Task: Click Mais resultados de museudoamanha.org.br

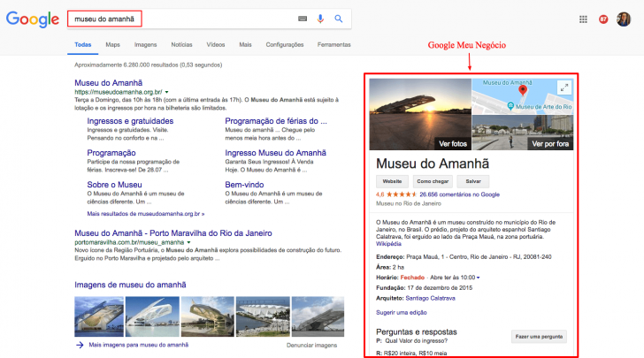Action: point(146,214)
